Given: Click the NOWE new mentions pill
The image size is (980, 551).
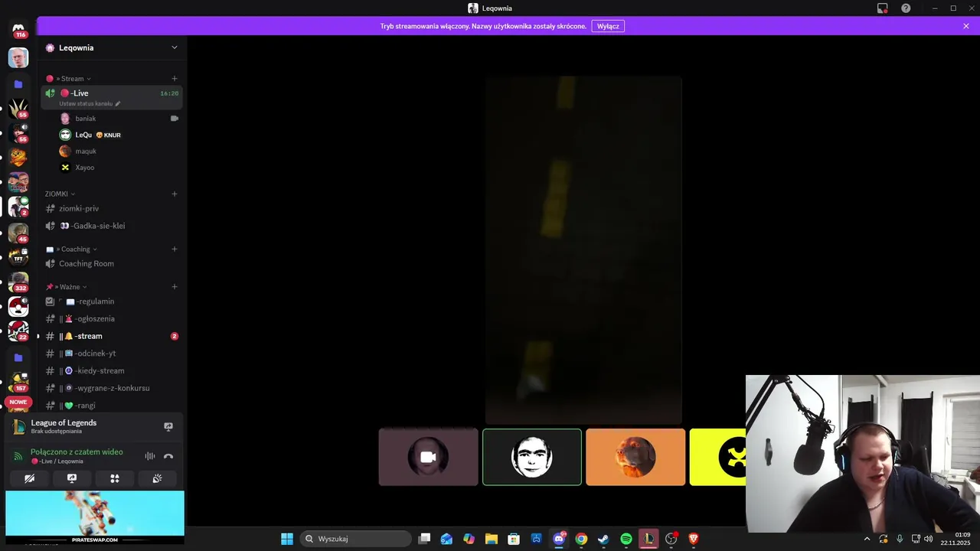Looking at the screenshot, I should coord(18,402).
